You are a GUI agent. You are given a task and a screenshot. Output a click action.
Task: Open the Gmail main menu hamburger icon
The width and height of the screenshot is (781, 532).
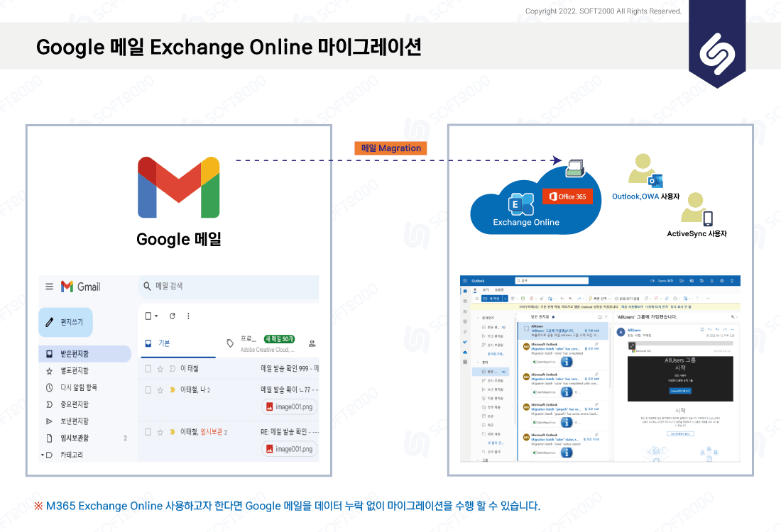[x=49, y=287]
